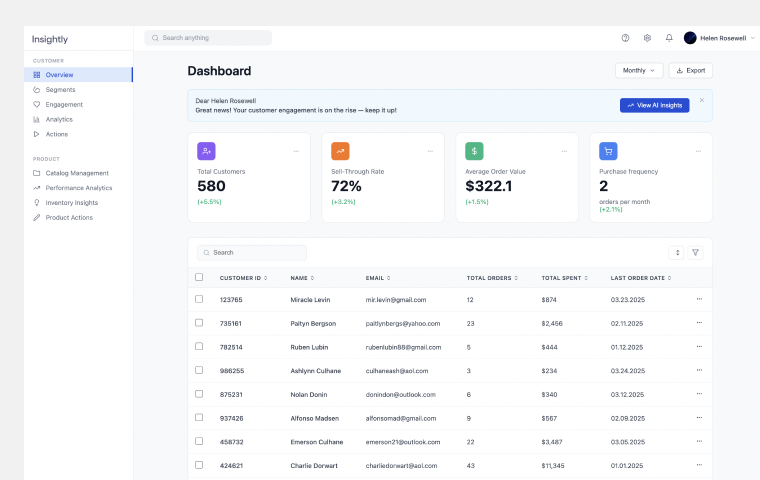The image size is (760, 480).
Task: Click the purple Total Customers icon
Action: tap(206, 151)
